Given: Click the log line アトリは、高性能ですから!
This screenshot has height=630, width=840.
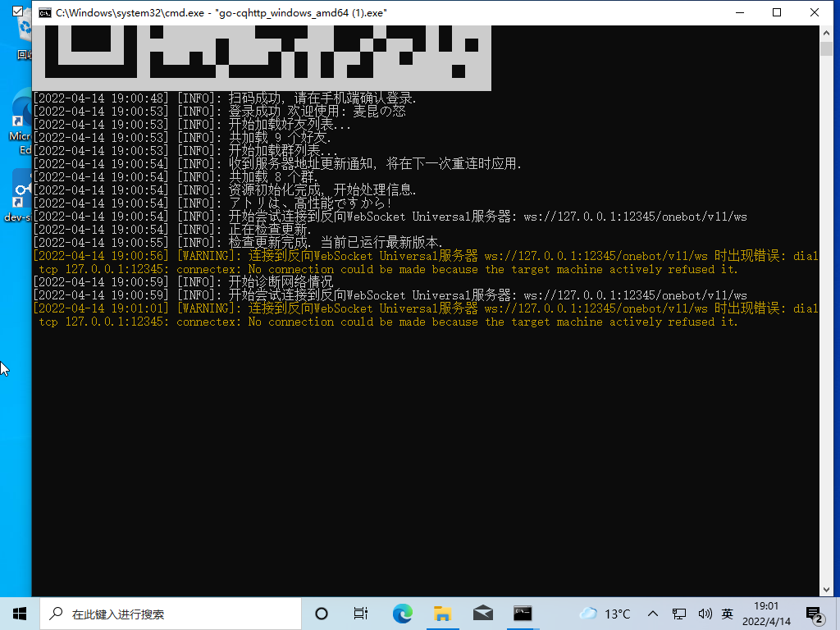Looking at the screenshot, I should tap(212, 203).
